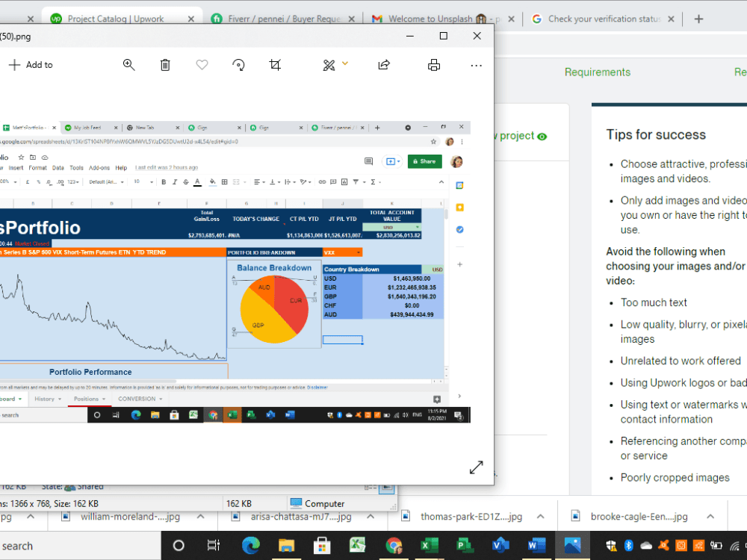Print the photo using printer icon
The height and width of the screenshot is (560, 747).
pos(433,65)
